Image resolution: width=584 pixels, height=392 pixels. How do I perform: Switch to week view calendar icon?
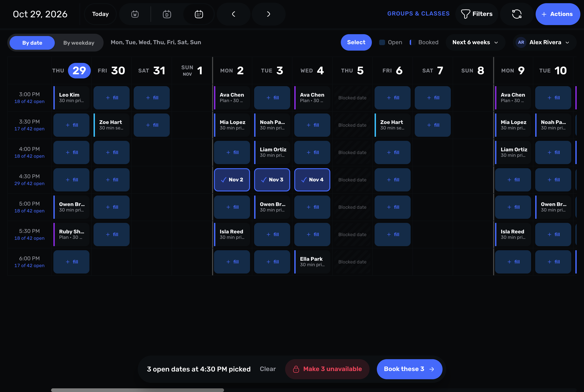tap(135, 14)
